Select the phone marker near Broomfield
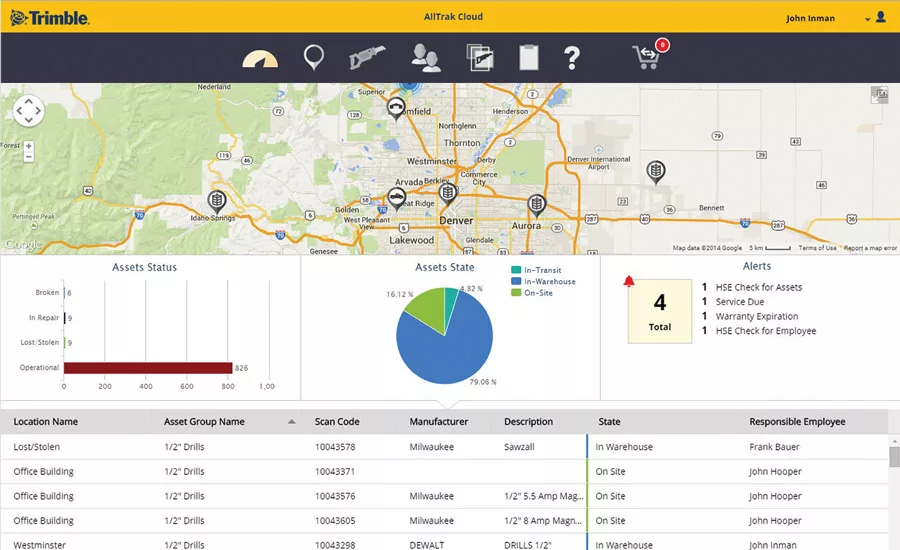The width and height of the screenshot is (900, 550). (395, 109)
